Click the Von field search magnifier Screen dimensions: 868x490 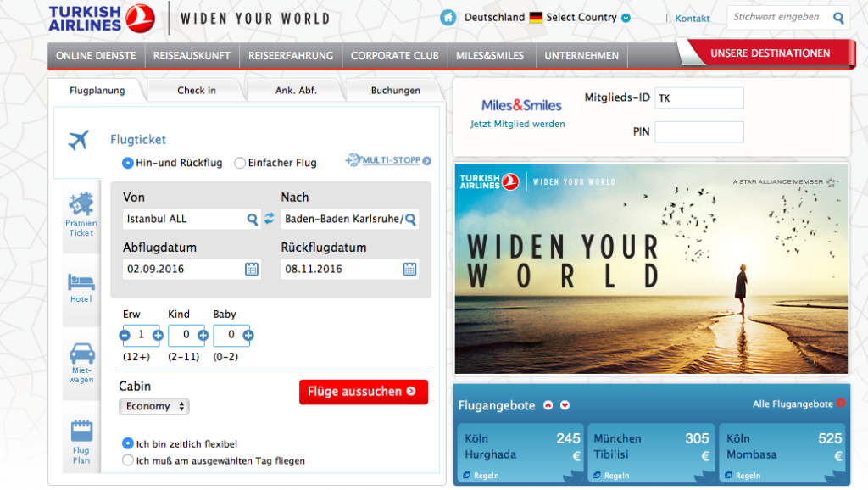(x=252, y=220)
